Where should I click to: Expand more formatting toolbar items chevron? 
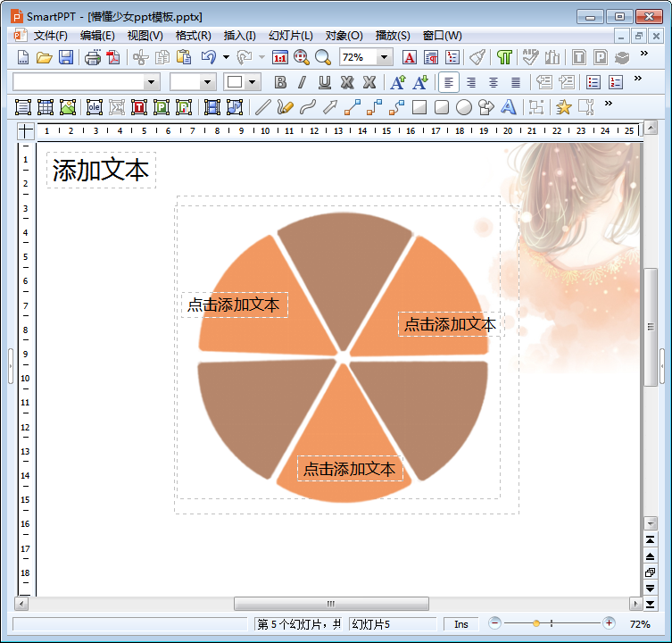point(638,78)
